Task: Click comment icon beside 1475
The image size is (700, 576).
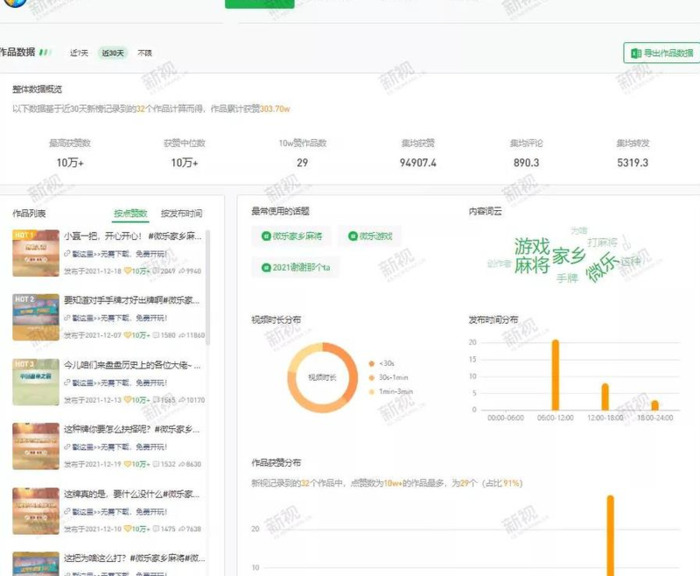Action: pyautogui.click(x=156, y=529)
